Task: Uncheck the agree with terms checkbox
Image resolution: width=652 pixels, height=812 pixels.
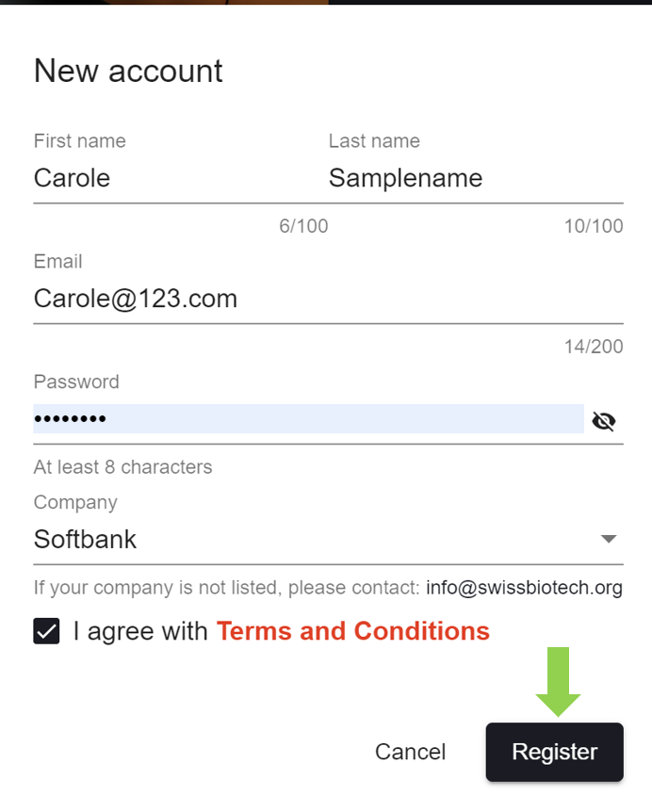Action: point(46,631)
